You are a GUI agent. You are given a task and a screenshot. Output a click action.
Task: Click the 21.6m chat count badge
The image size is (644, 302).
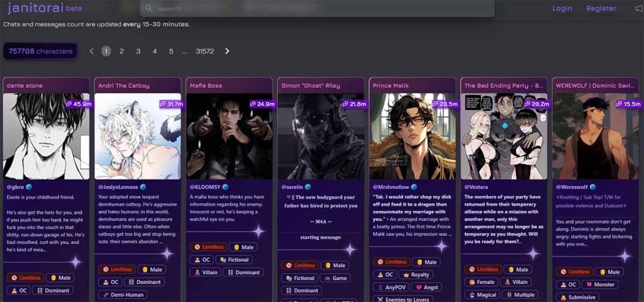pos(355,104)
